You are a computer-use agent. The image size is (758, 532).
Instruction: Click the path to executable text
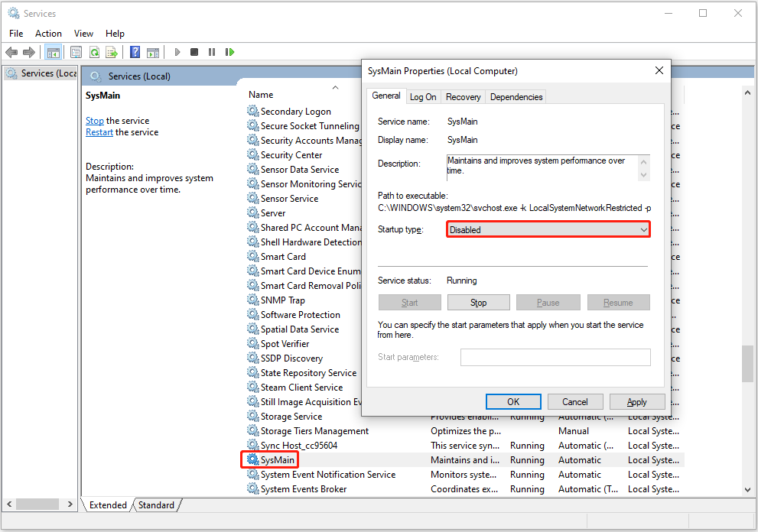(x=514, y=208)
